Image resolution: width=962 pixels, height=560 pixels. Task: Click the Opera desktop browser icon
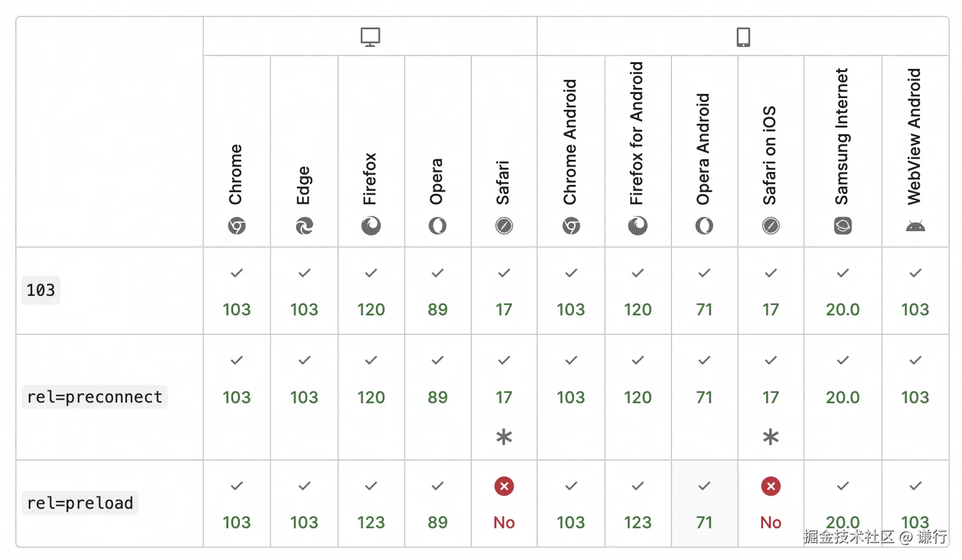click(x=437, y=226)
